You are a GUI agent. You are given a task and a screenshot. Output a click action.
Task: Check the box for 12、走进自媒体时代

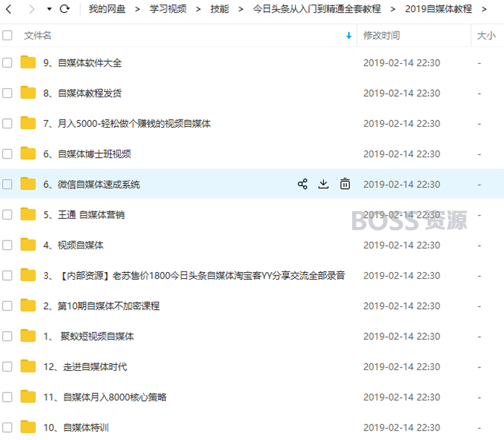click(7, 367)
